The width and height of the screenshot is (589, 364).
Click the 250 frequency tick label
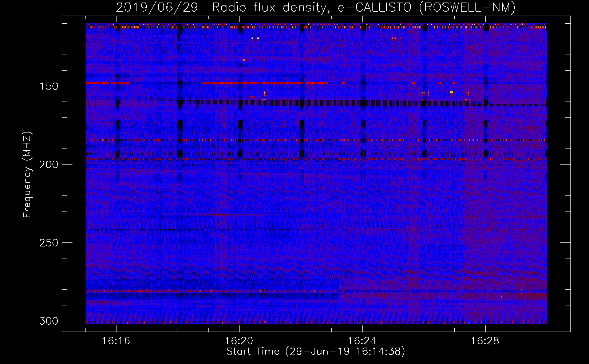[49, 243]
